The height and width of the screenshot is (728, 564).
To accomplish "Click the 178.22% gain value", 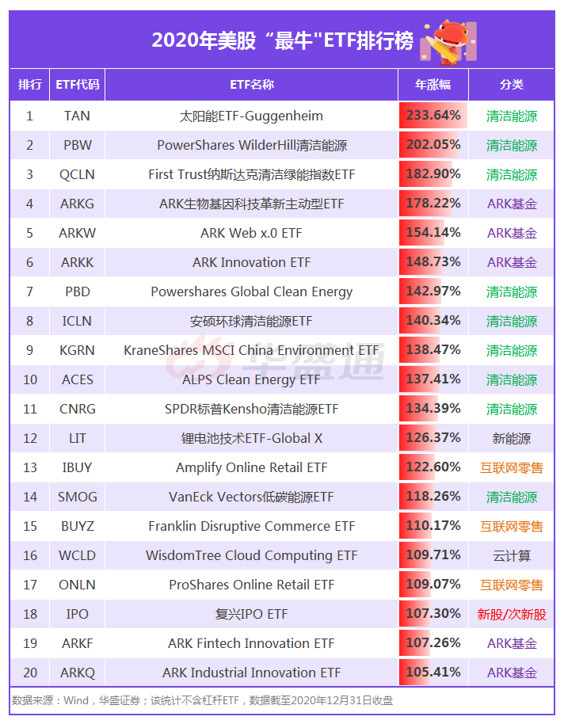I will click(433, 203).
